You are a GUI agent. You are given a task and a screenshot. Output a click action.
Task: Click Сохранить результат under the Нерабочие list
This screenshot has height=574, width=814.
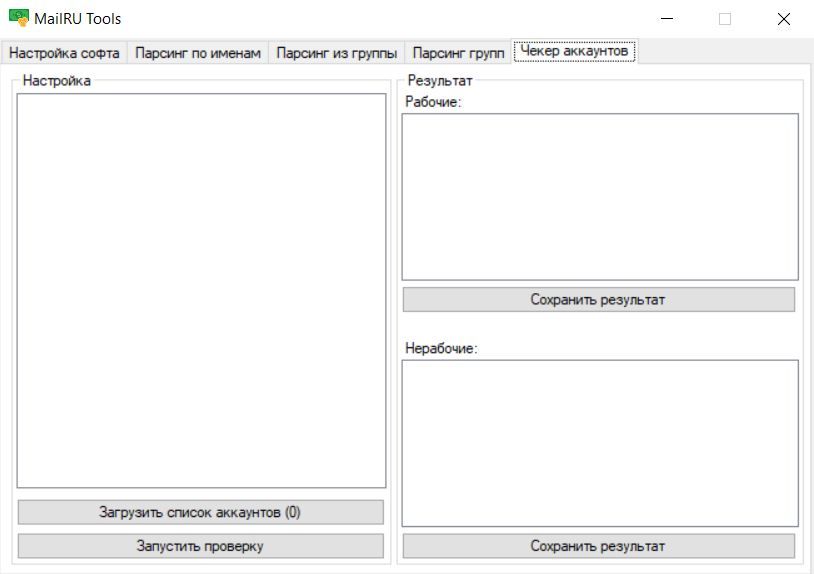[598, 546]
